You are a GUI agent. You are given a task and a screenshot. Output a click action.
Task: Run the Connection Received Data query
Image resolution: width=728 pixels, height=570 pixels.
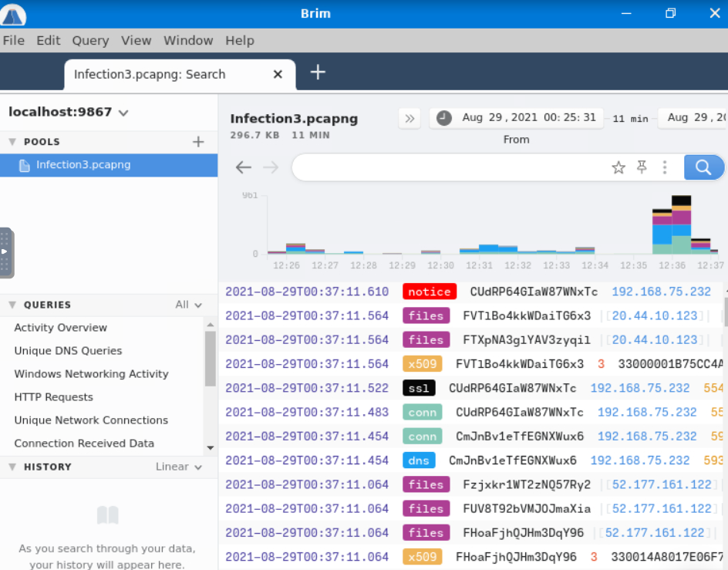pyautogui.click(x=84, y=444)
